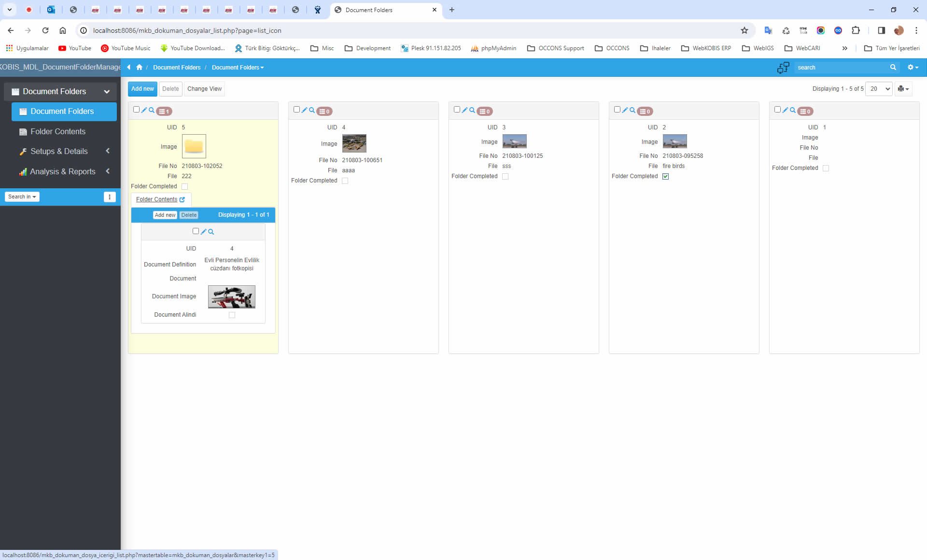Open the WebKOBIS ERP bookmarks folder
Screen dimensions: 927x560
coord(706,48)
